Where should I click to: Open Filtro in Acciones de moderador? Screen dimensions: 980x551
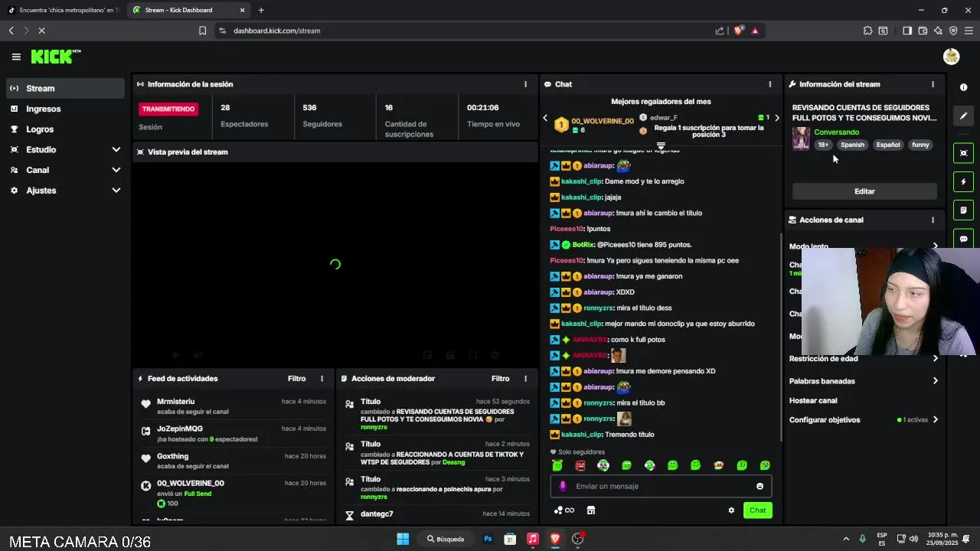pyautogui.click(x=500, y=379)
